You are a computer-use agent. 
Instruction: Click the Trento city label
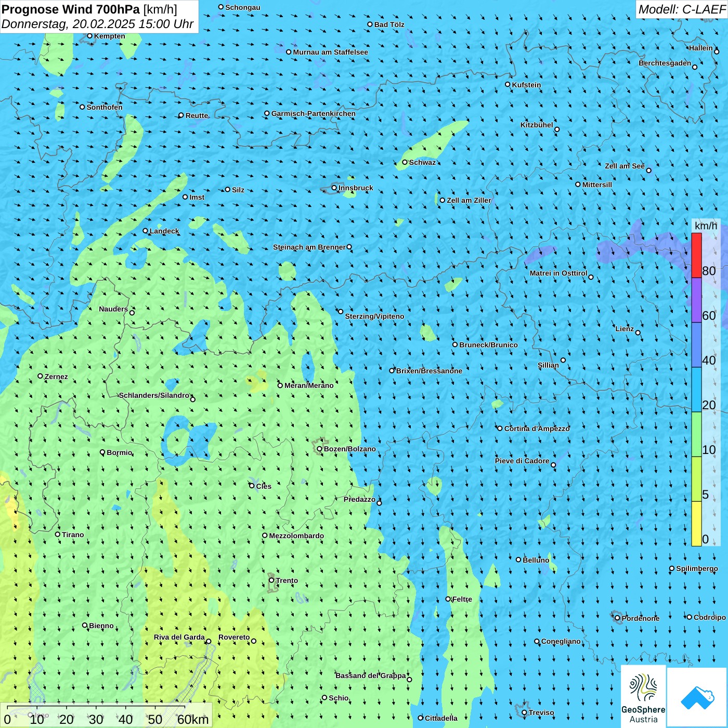pos(287,580)
